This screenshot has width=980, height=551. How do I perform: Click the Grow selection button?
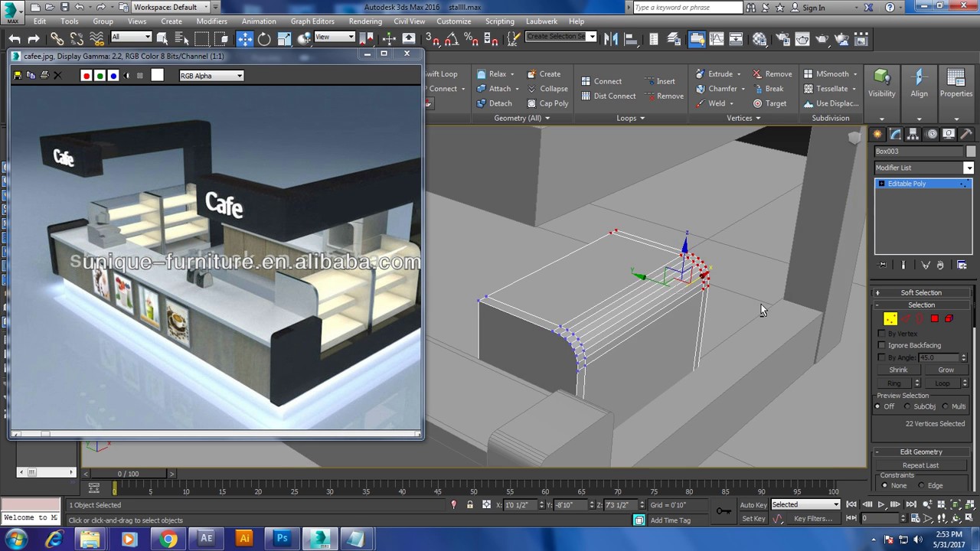pyautogui.click(x=946, y=370)
